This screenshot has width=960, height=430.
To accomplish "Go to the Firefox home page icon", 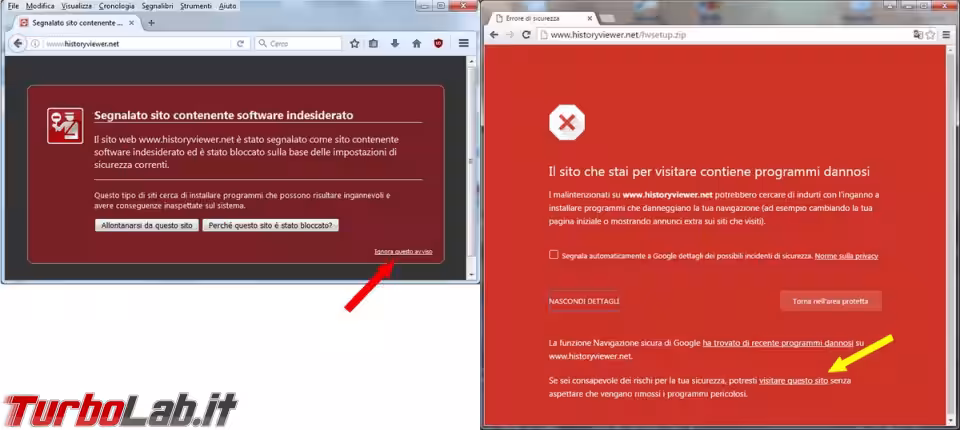I will point(417,43).
